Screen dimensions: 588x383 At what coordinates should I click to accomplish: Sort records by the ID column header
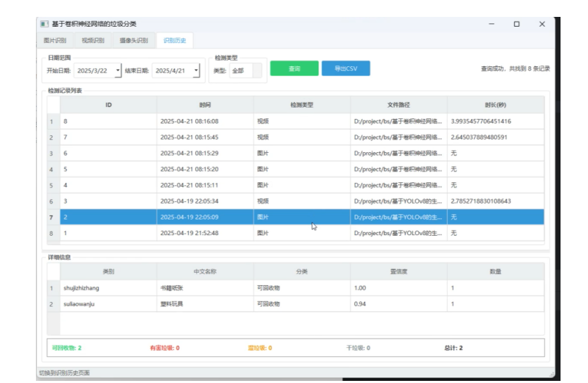pyautogui.click(x=108, y=105)
